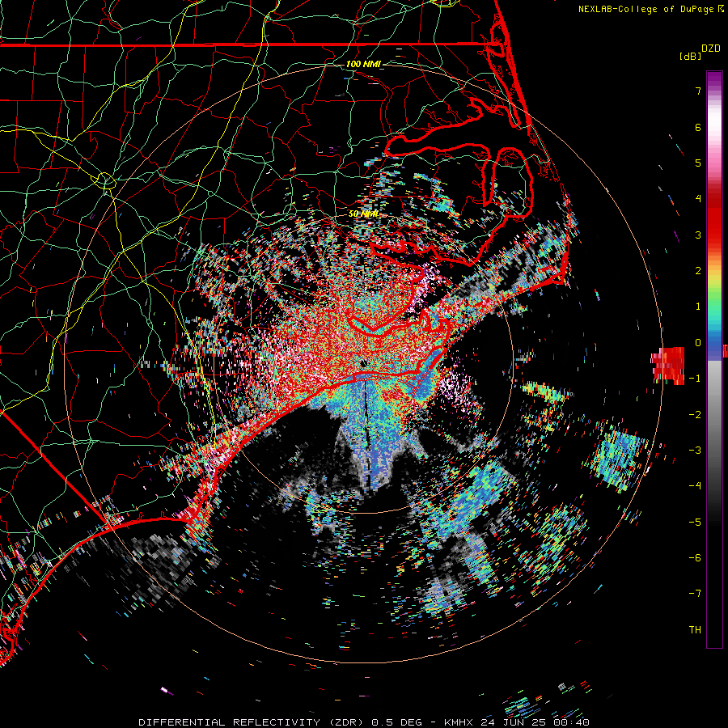Click the DZD legend title
The width and height of the screenshot is (728, 728).
[x=711, y=49]
